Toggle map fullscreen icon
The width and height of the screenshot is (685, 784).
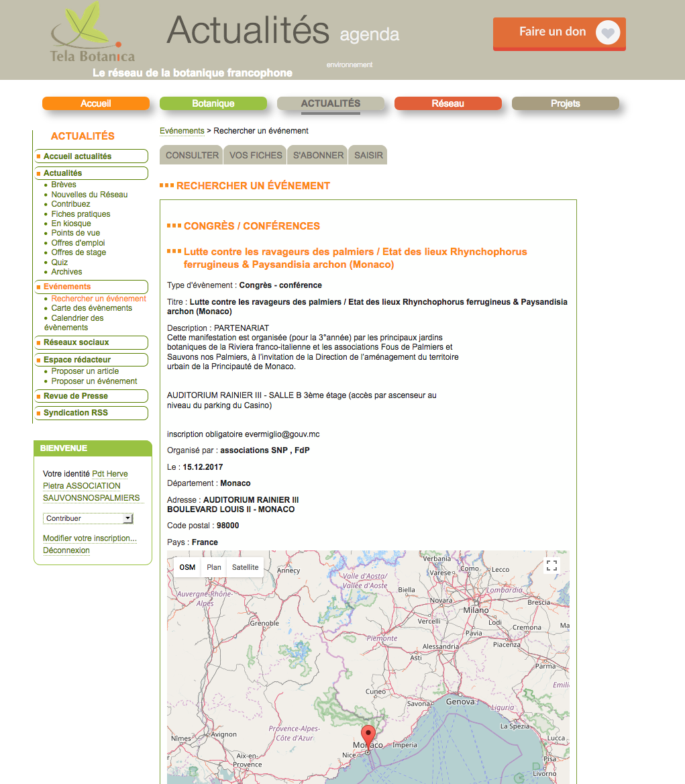(x=551, y=565)
